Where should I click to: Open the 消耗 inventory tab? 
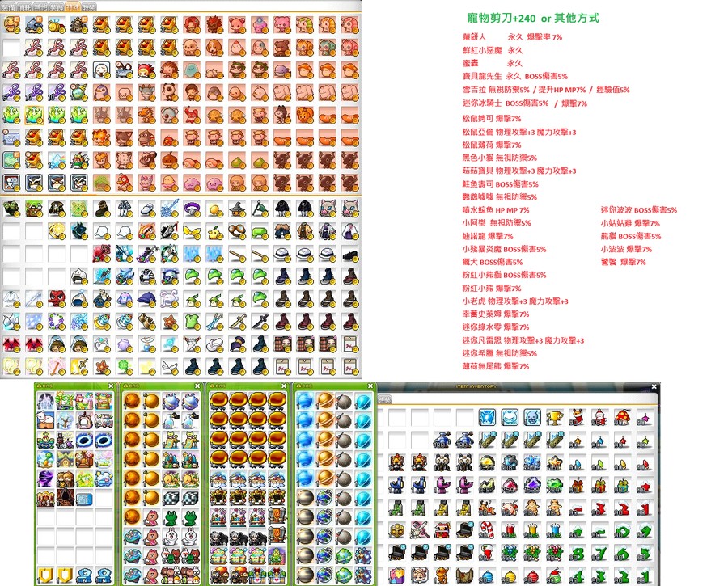coord(24,6)
